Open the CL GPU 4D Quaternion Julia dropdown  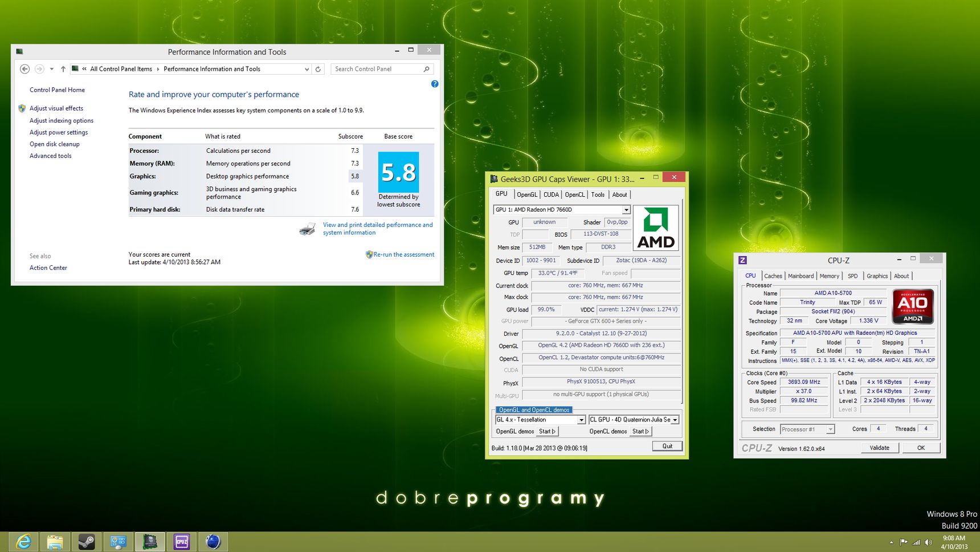pos(675,420)
